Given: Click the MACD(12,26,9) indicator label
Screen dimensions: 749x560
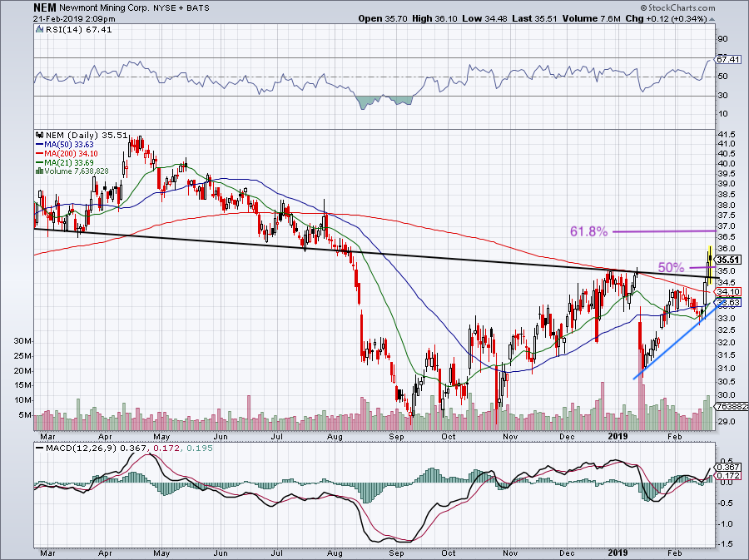Looking at the screenshot, I should pos(82,448).
